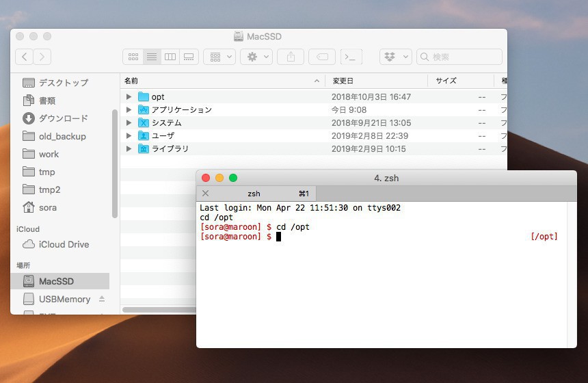Expand the opt folder disclosure triangle
Image resolution: width=588 pixels, height=383 pixels.
(x=129, y=97)
